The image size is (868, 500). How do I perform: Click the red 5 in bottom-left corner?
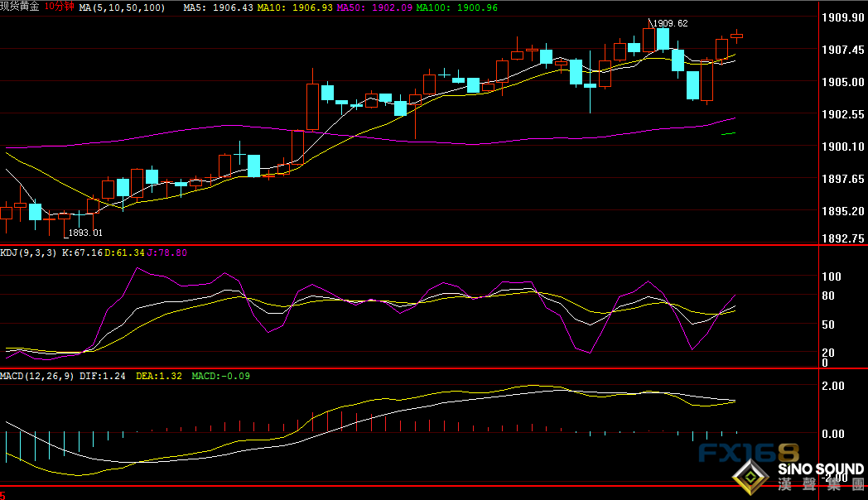(3, 494)
